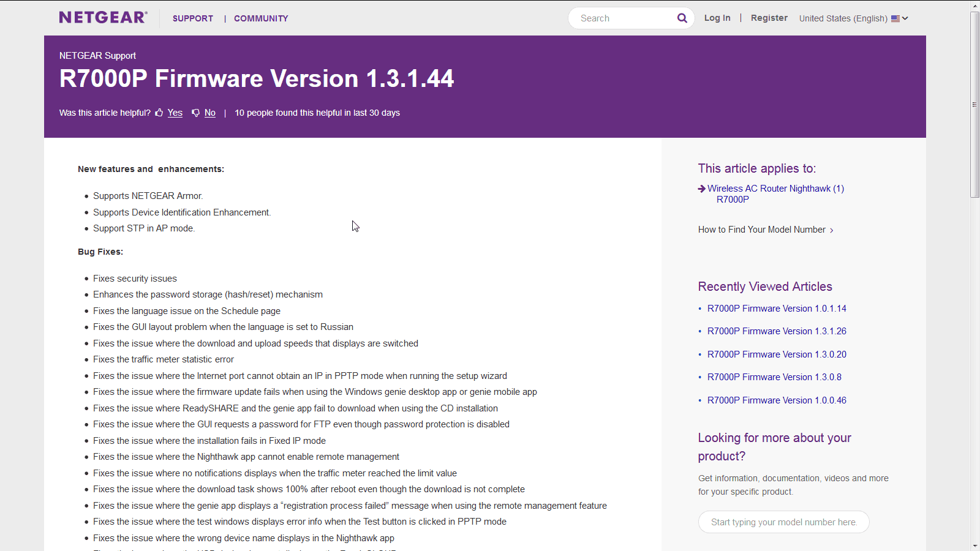The height and width of the screenshot is (551, 980).
Task: Open the COMMUNITY menu
Action: (x=261, y=18)
